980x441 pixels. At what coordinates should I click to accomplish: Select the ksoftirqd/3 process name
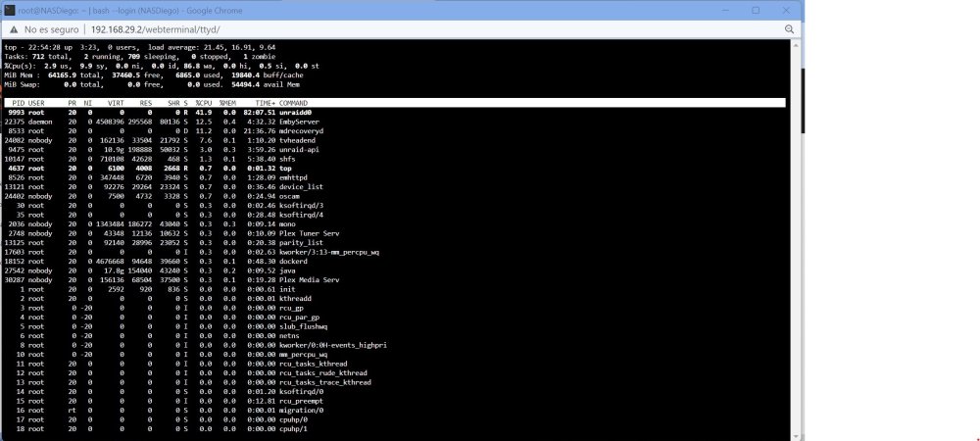click(301, 206)
